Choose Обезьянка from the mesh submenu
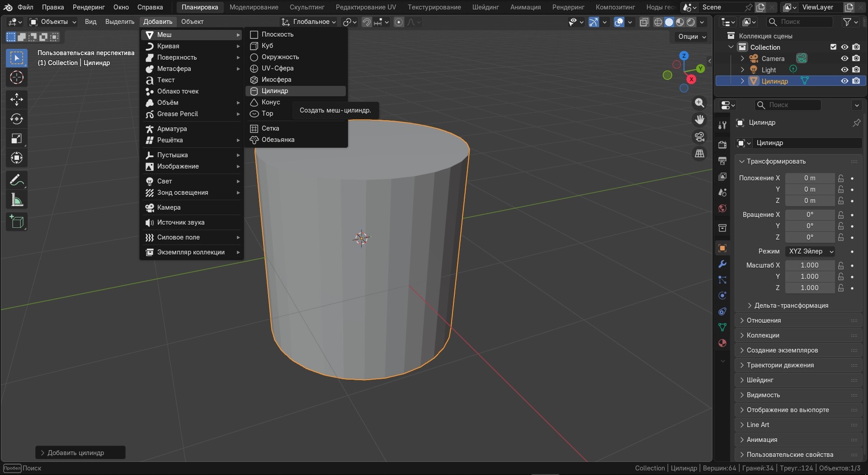Viewport: 868px width, 475px height. pyautogui.click(x=278, y=140)
